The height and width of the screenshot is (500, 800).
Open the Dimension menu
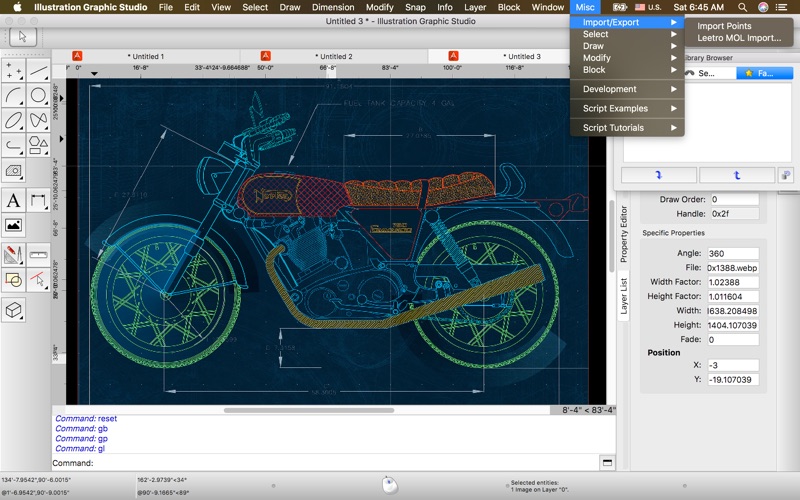pyautogui.click(x=333, y=7)
